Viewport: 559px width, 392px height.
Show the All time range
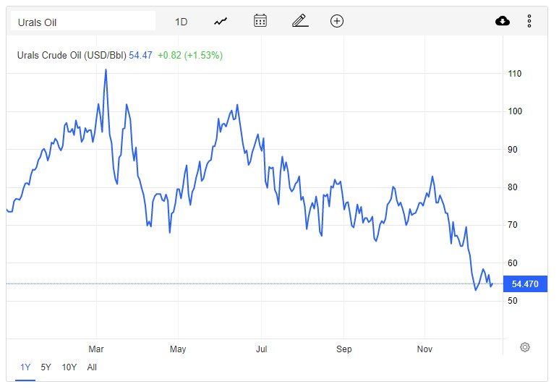point(92,367)
